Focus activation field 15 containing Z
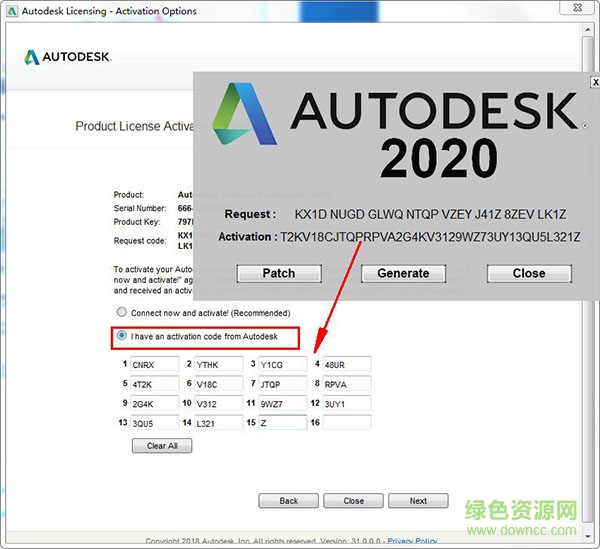600x549 pixels. coord(283,423)
